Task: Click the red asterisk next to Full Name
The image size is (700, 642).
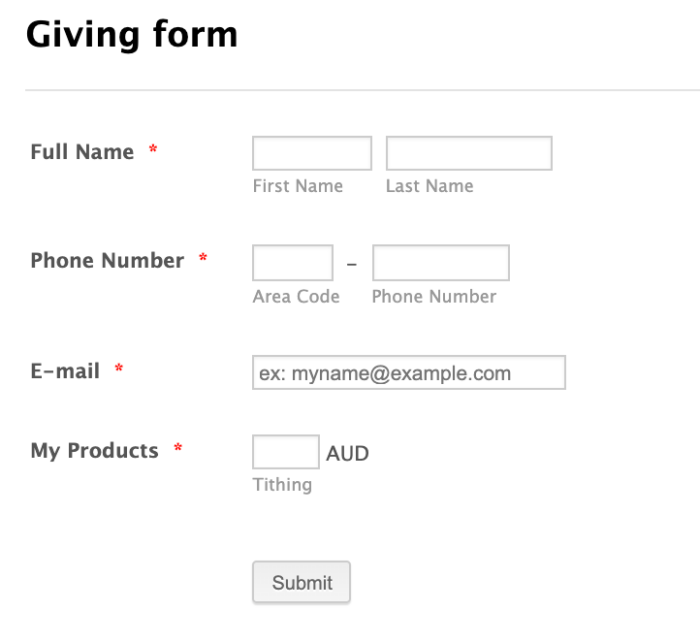Action: click(153, 151)
